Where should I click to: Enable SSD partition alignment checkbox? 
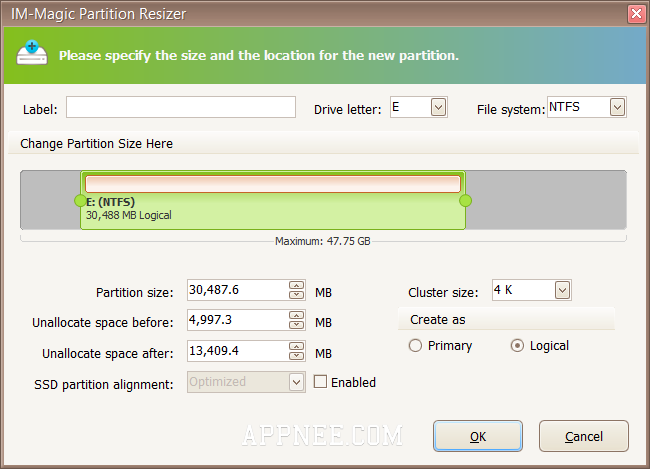(320, 382)
